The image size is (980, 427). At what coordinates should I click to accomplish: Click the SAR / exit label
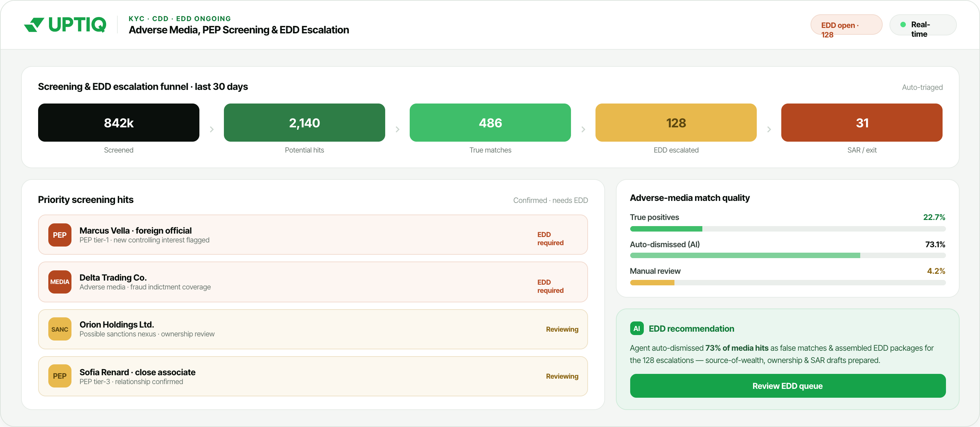tap(862, 150)
